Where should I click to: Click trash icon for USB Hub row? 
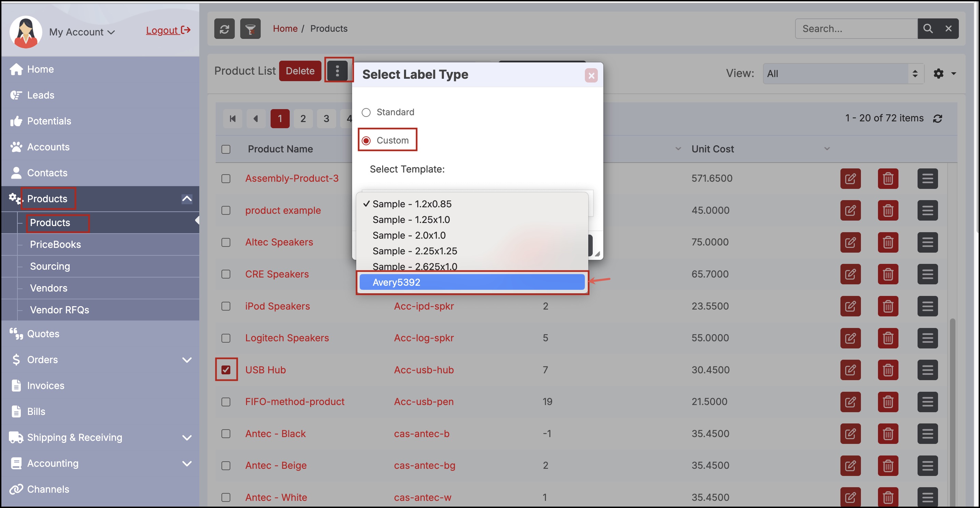888,370
